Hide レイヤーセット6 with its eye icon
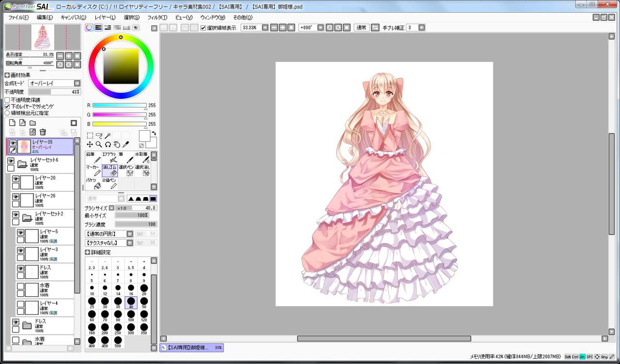Image resolution: width=620 pixels, height=364 pixels. [x=11, y=160]
